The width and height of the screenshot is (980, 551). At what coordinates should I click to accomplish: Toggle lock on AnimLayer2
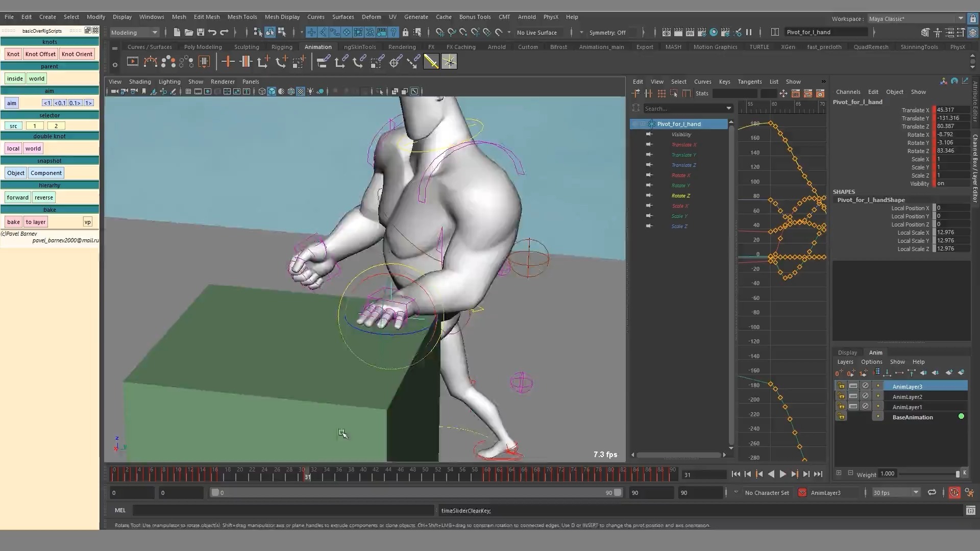point(841,396)
